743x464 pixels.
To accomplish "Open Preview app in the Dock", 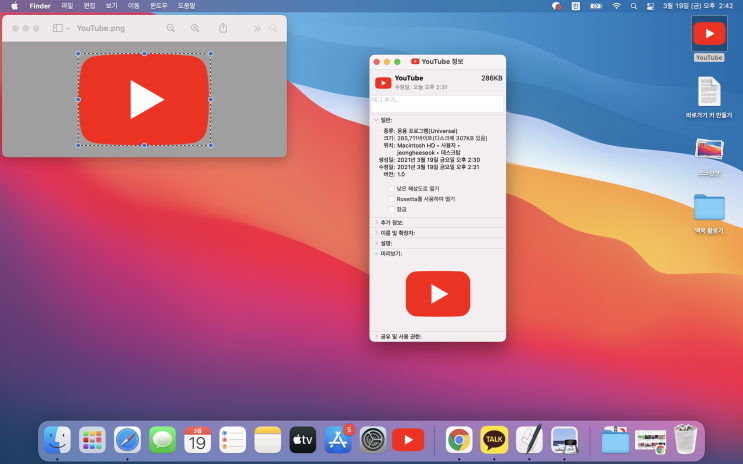I will click(564, 440).
